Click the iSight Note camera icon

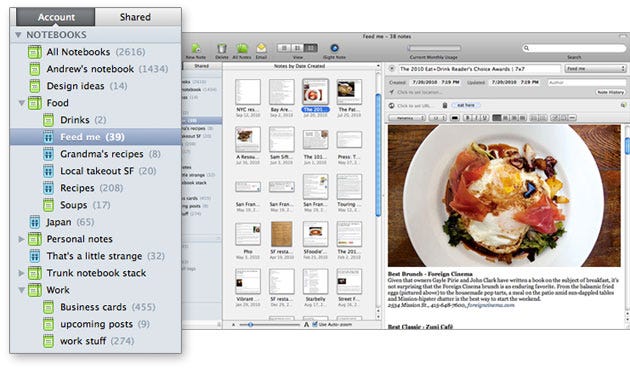(x=334, y=48)
